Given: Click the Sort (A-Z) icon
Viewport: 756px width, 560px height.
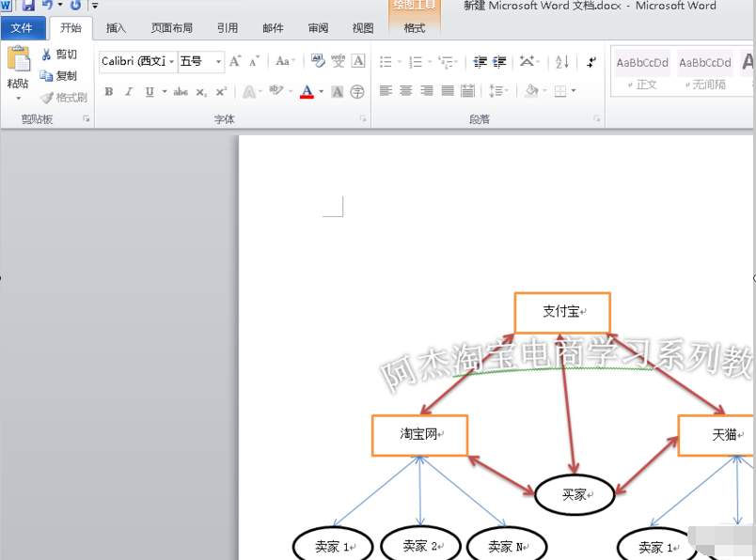Looking at the screenshot, I should (x=562, y=62).
